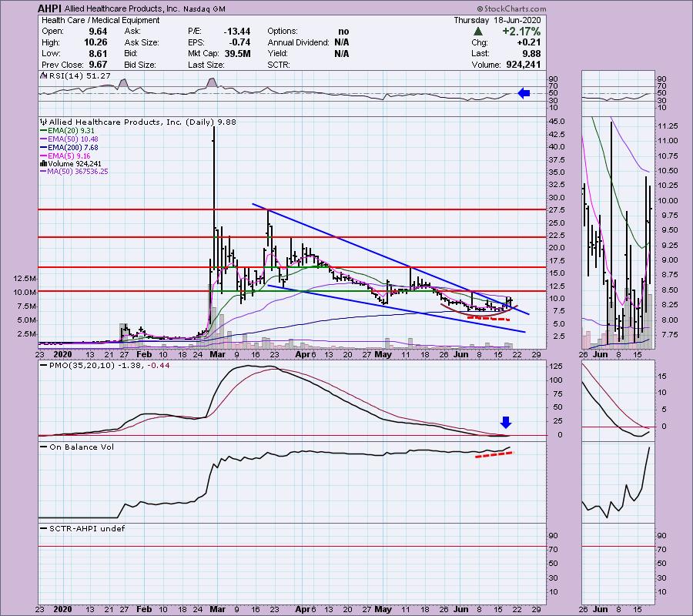Click the 'SCTR:' label in the quote header
Viewport: 693px width, 616px height.
[279, 65]
